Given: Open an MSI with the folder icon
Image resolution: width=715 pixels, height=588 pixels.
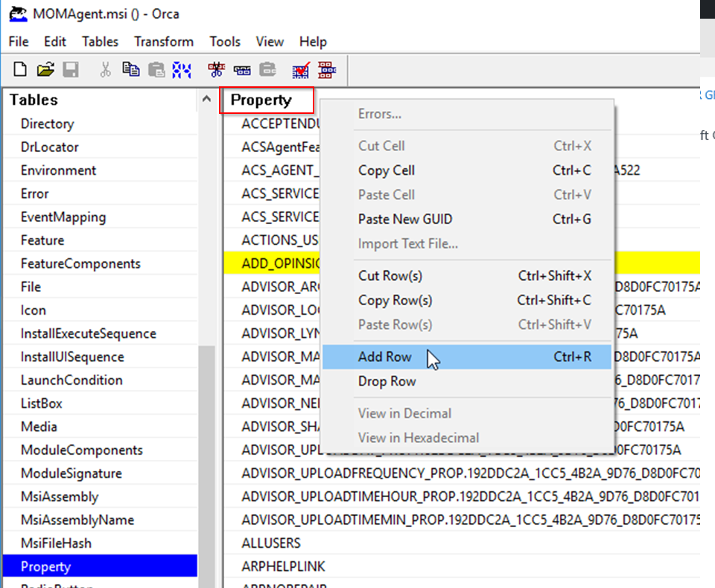Looking at the screenshot, I should click(x=45, y=70).
